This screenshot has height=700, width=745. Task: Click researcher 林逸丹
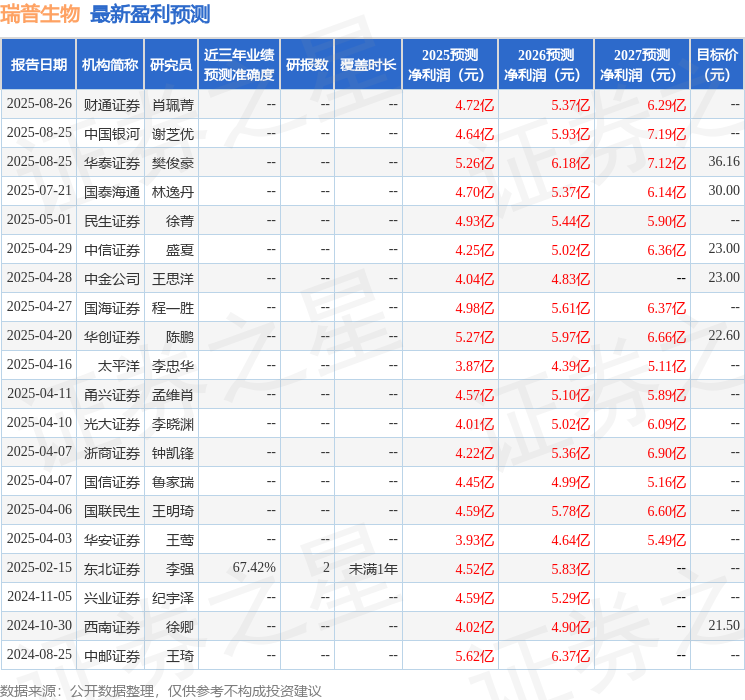(173, 192)
